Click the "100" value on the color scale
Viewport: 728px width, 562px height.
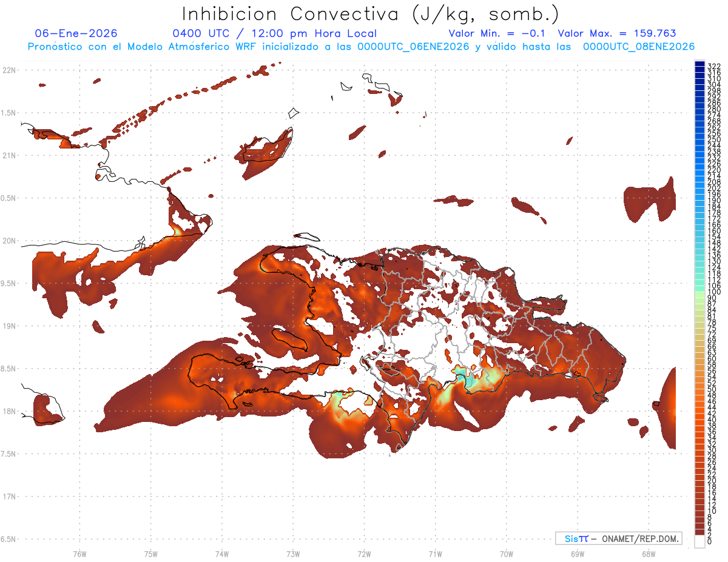coord(714,292)
